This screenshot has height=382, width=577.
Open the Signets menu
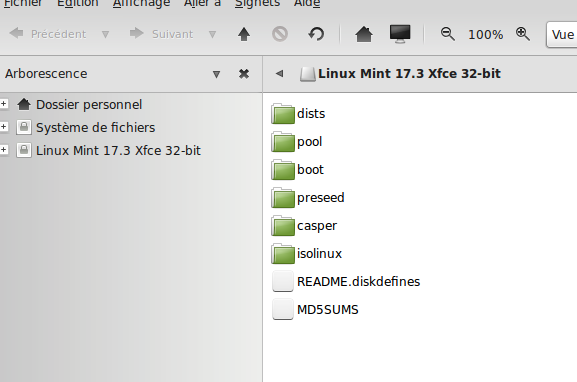[257, 4]
